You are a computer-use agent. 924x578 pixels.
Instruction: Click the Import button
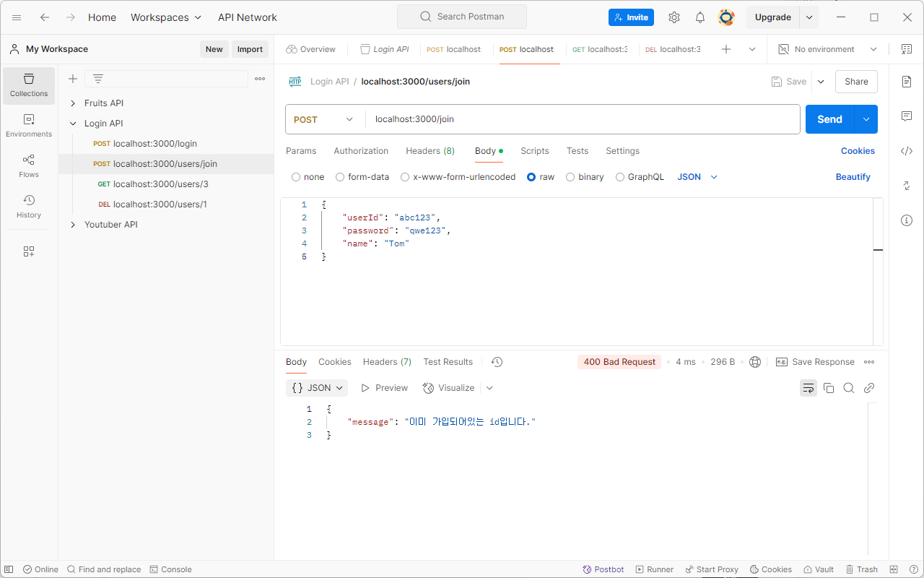[x=250, y=49]
